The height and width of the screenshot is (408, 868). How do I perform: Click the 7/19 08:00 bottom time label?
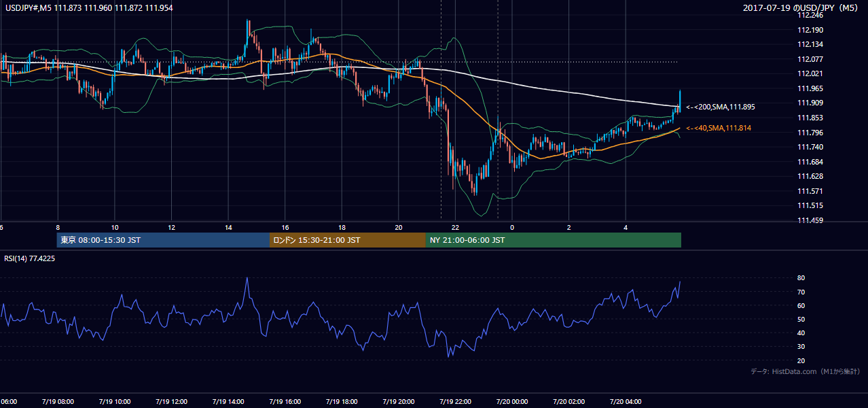point(57,402)
